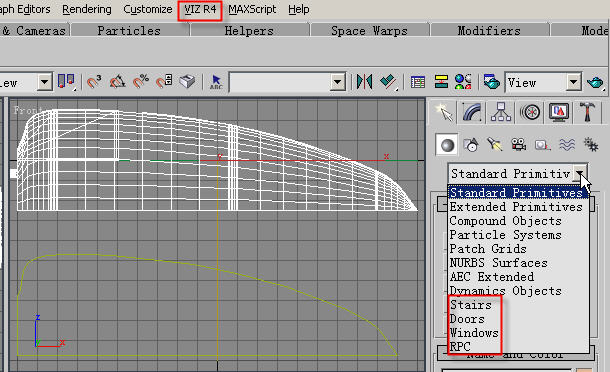Screen dimensions: 610x372
Task: Choose Stairs from the category list
Action: pos(470,305)
